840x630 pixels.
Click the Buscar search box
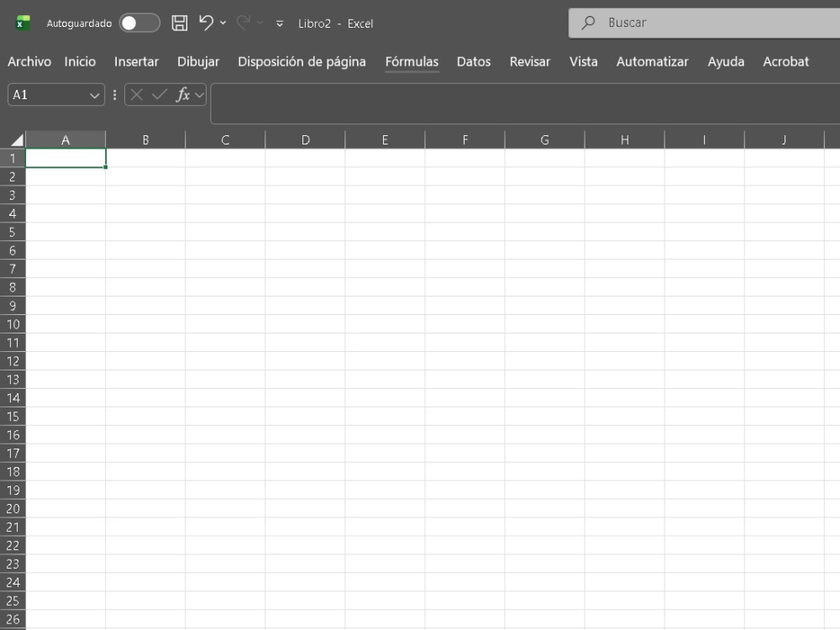pos(704,23)
